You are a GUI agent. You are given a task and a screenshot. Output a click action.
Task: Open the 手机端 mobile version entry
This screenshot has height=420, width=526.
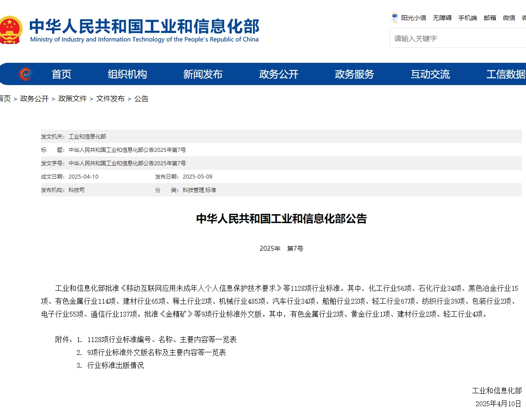(468, 17)
